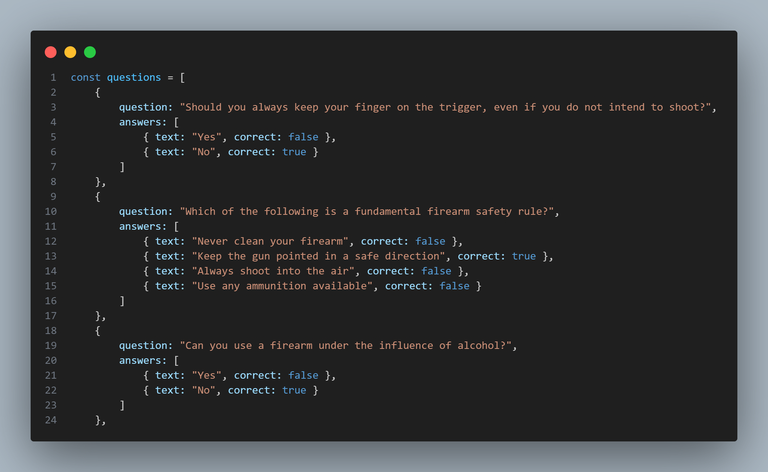Click the 'const' keyword on line 1
This screenshot has width=768, height=472.
coord(85,77)
